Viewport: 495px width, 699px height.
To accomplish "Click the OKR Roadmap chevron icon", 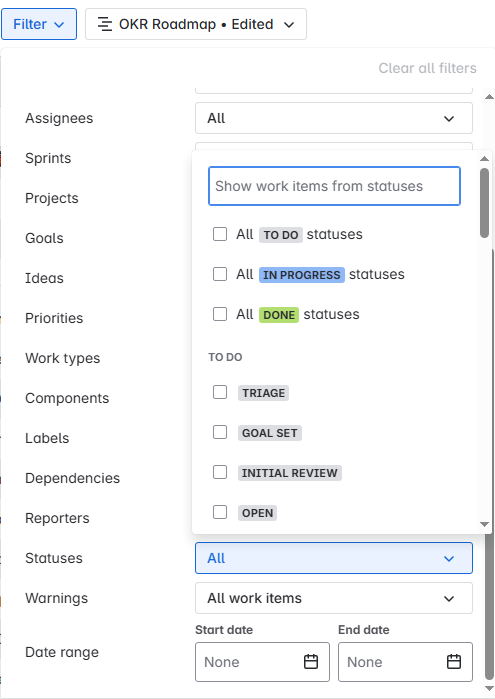I will click(289, 25).
